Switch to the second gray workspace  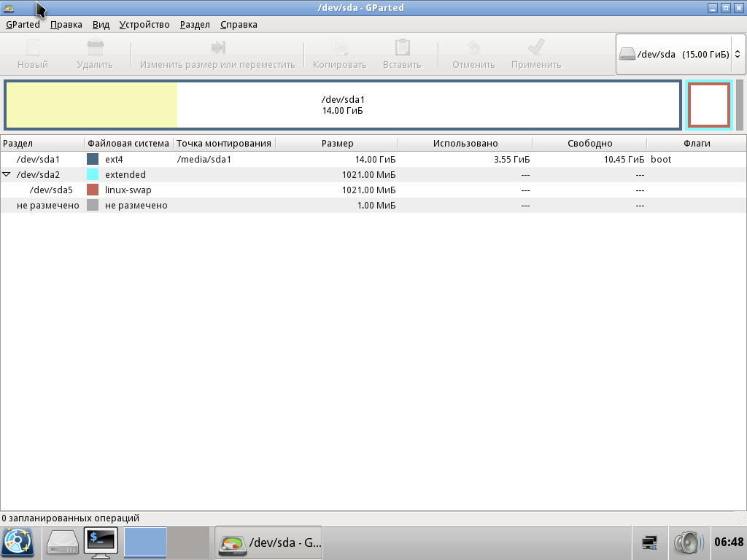pos(189,542)
